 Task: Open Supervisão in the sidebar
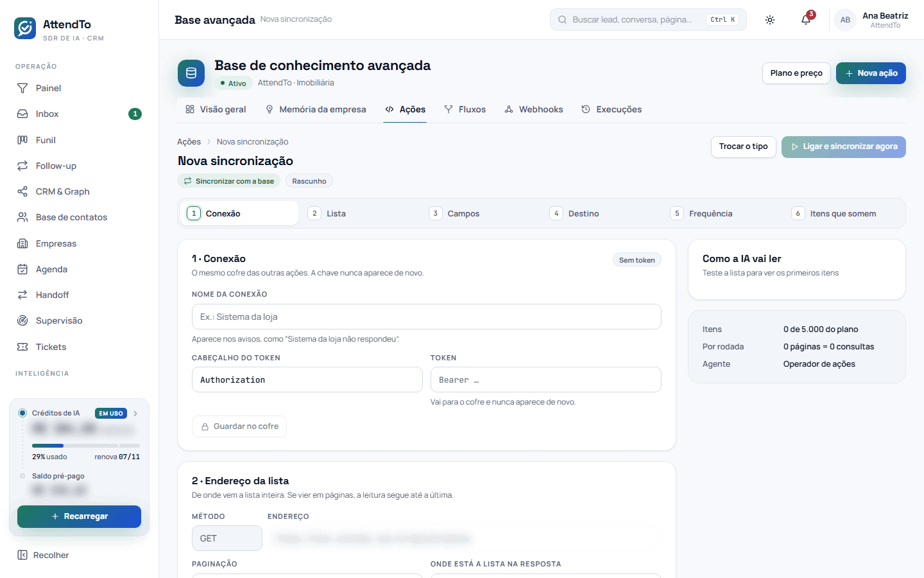click(x=80, y=320)
